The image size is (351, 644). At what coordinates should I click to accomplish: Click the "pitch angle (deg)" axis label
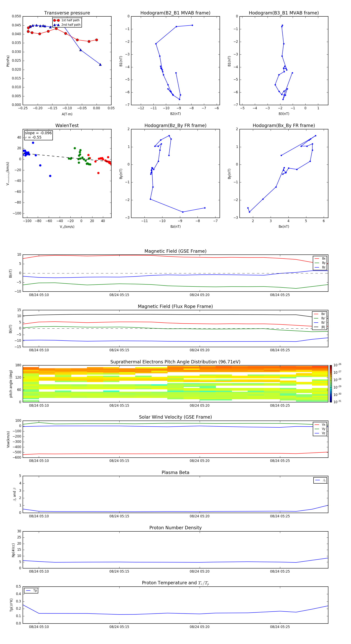point(11,384)
